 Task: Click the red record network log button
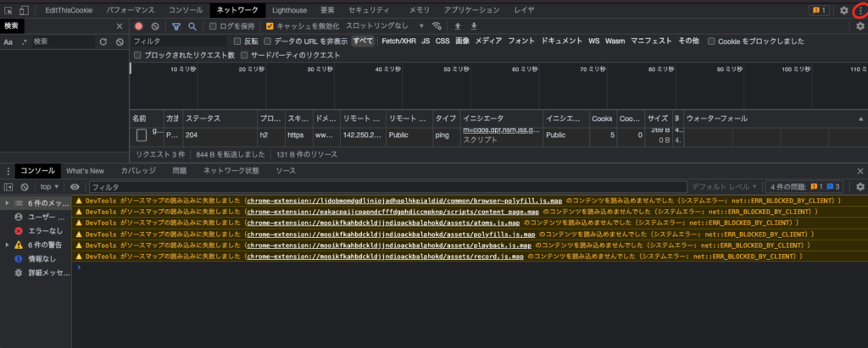point(139,26)
